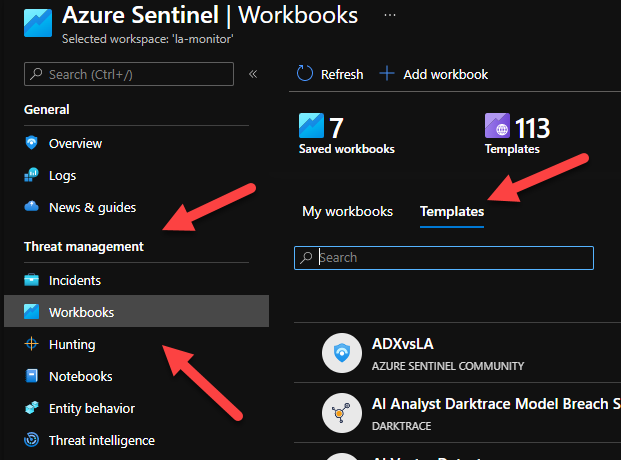The height and width of the screenshot is (460, 621).
Task: Click the Logs icon
Action: click(x=31, y=175)
